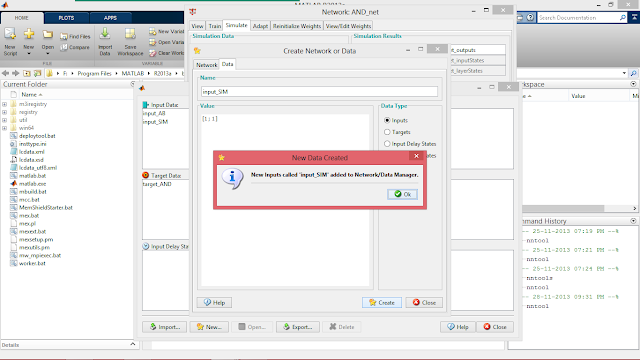This screenshot has height=360, width=640.
Task: Close the New Data Created dialog
Action: point(416,156)
